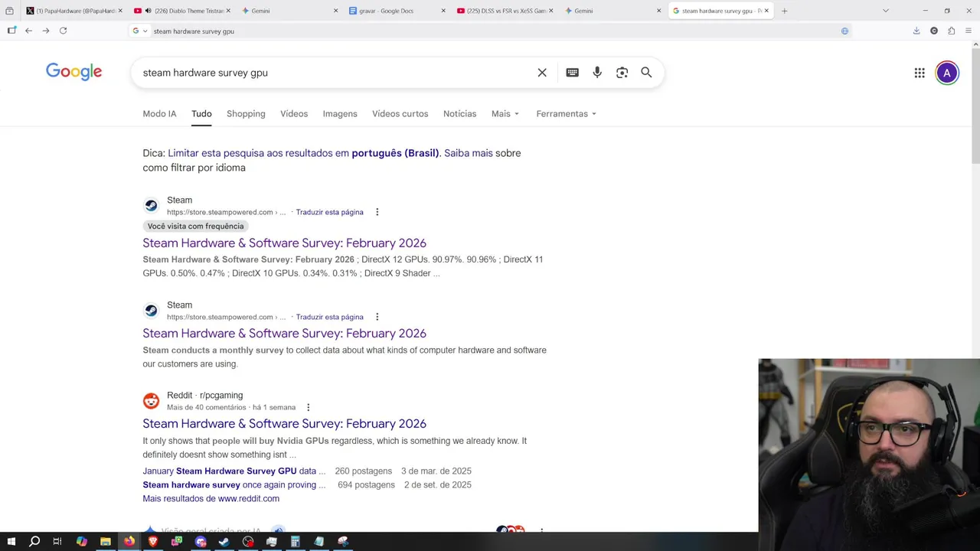Switch to Imagens results tab

tap(340, 113)
